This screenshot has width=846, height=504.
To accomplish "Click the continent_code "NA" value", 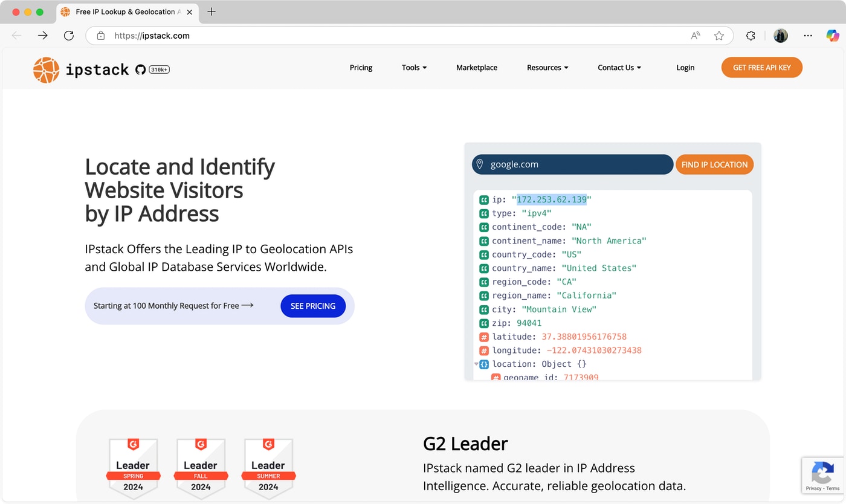I will 581,227.
